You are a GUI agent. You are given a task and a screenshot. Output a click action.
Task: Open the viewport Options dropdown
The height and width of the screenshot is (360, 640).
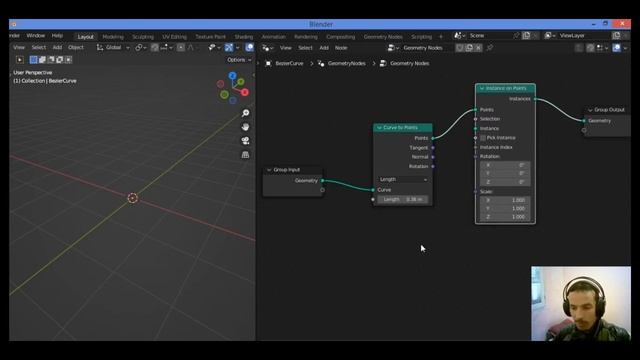[x=239, y=60]
